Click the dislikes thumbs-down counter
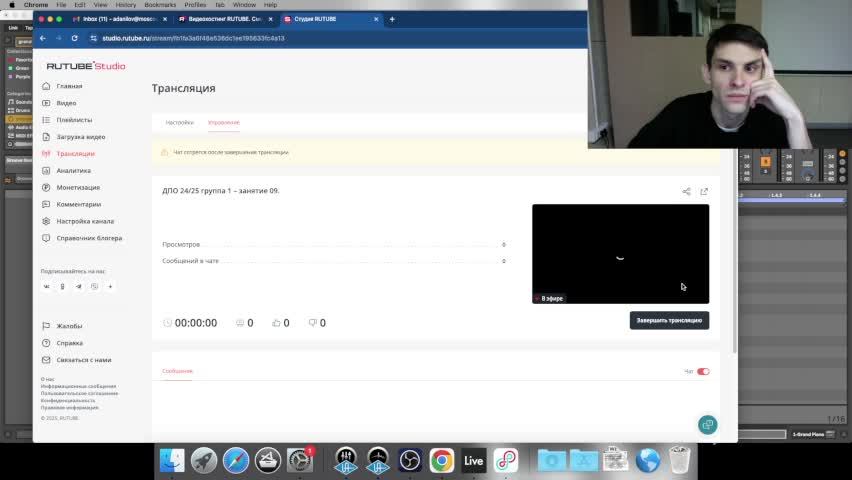 317,323
